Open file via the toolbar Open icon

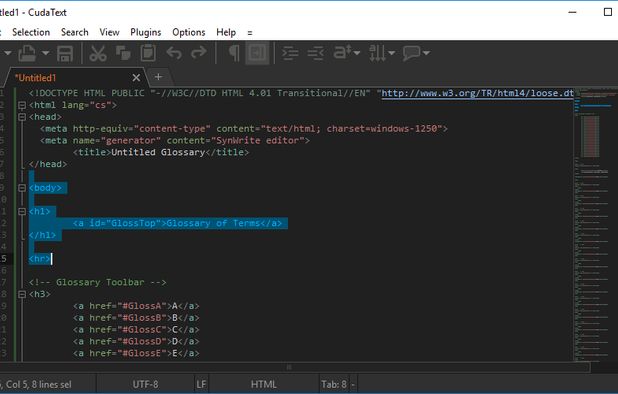click(27, 53)
